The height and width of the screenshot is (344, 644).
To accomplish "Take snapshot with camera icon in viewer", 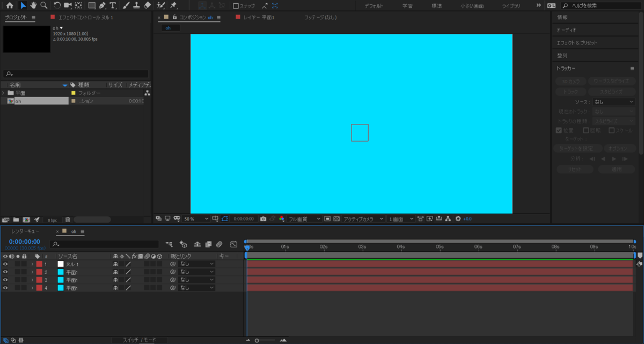I will (263, 219).
